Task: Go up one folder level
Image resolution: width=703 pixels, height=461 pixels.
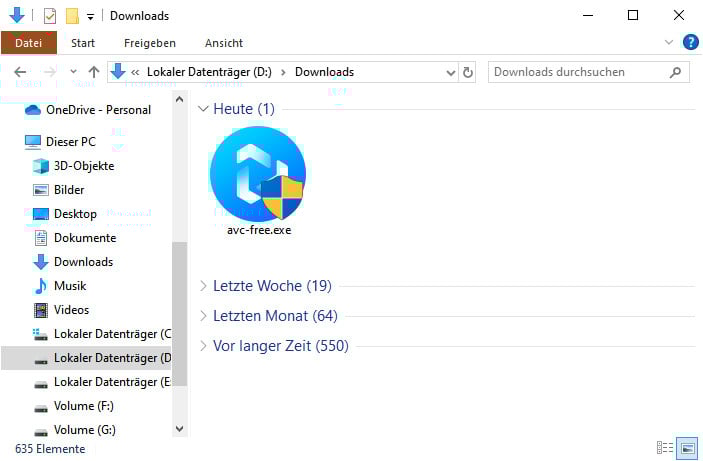Action: tap(94, 72)
